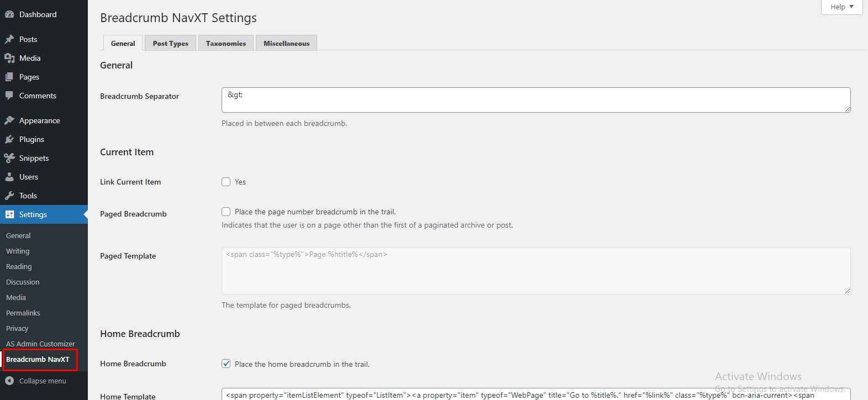Open Breadcrumb NavXT settings link
Screen dimensions: 868x400
click(x=38, y=359)
